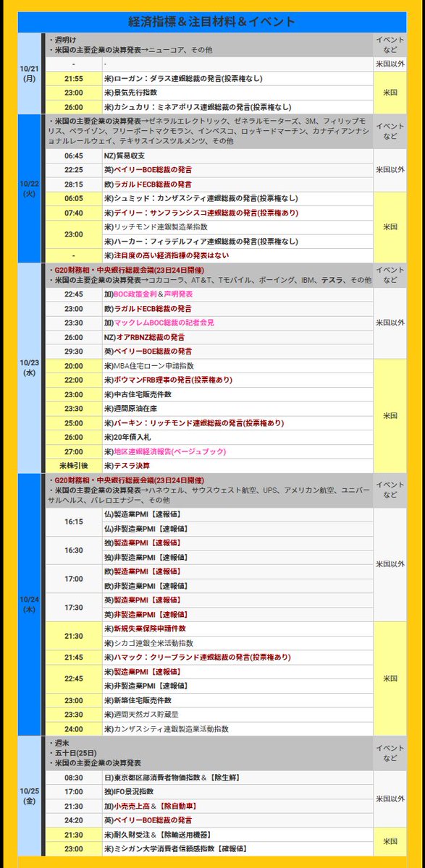This screenshot has height=868, width=425.
Task: Click 独)製造業PMI【速報値】 entry
Action: click(x=237, y=542)
